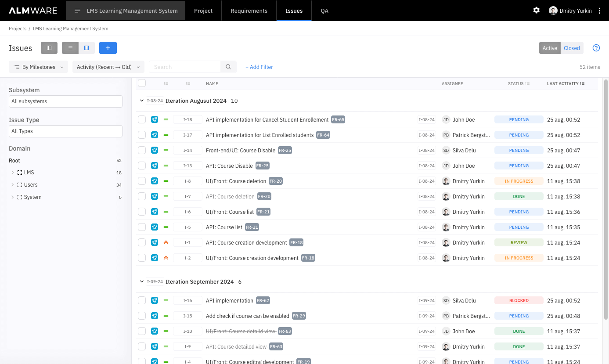Select Root in the Domain tree
Screen dimensions: 609x364
14,161
